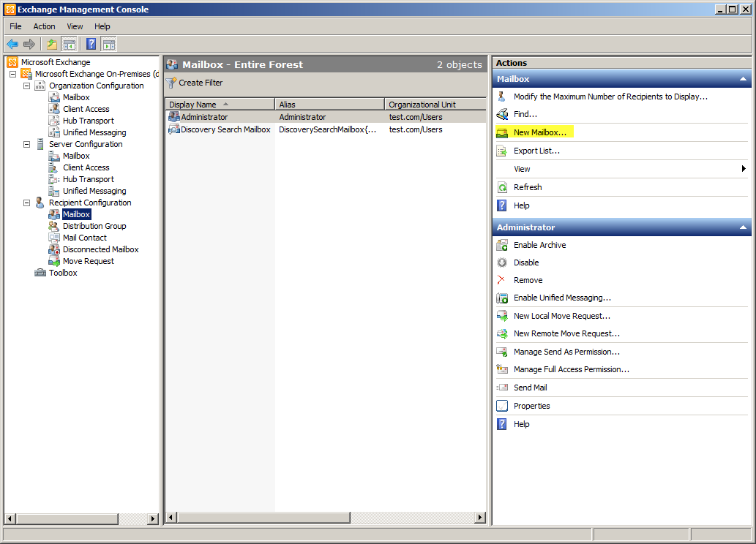Click the blue Help toolbar icon

pos(91,45)
